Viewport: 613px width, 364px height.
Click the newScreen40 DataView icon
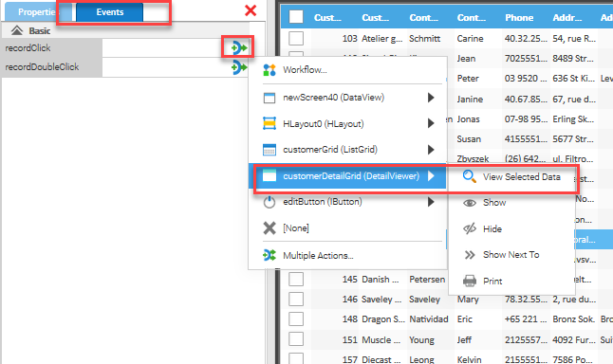pyautogui.click(x=269, y=98)
